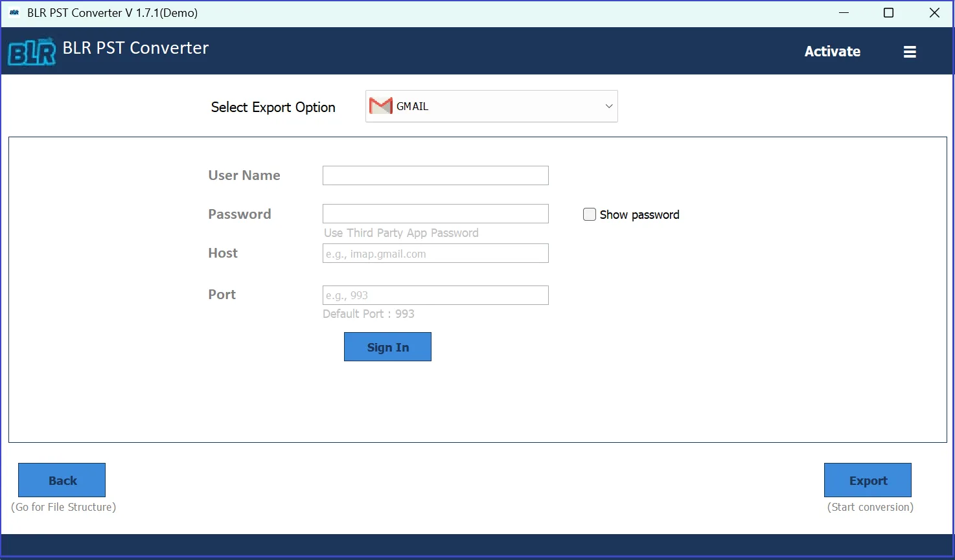Click inside the User Name field
Image resolution: width=955 pixels, height=560 pixels.
pos(435,175)
